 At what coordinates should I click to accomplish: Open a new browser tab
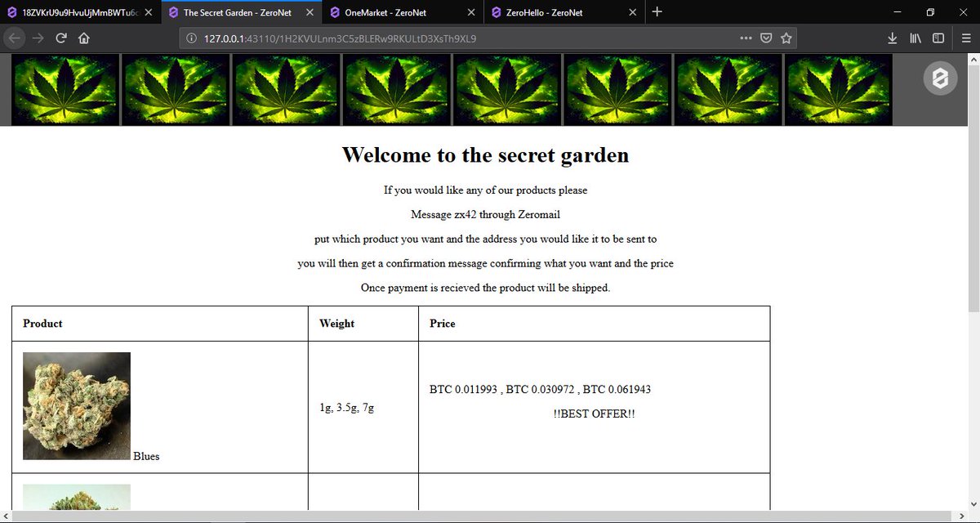pos(657,12)
